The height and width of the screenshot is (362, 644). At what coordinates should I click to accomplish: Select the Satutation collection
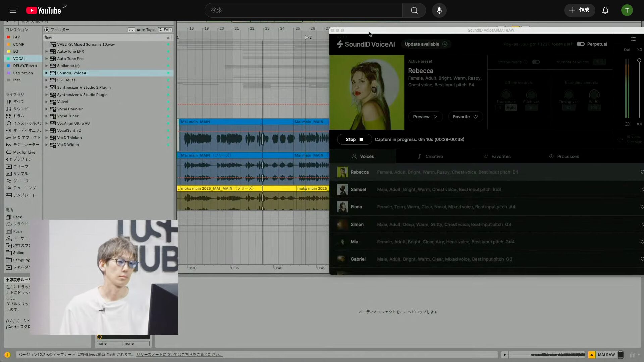point(23,73)
